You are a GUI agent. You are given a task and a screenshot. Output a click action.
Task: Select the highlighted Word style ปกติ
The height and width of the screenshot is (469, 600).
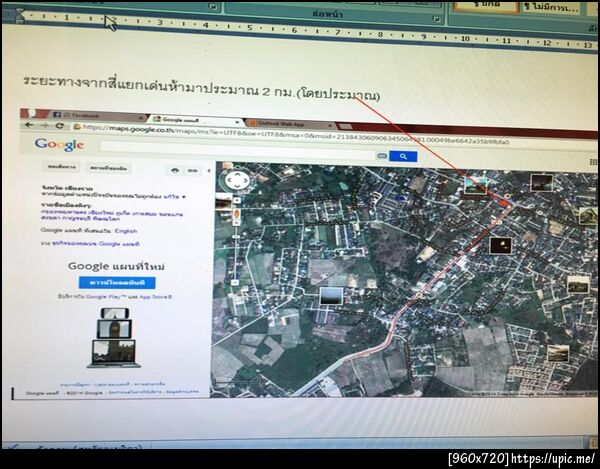click(486, 6)
